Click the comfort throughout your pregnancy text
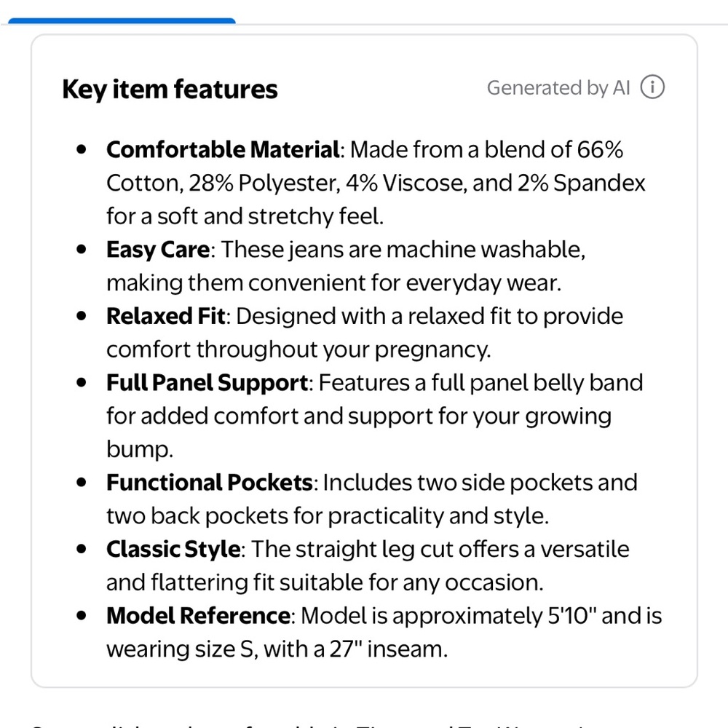Viewport: 728px width, 728px height. pyautogui.click(x=298, y=349)
